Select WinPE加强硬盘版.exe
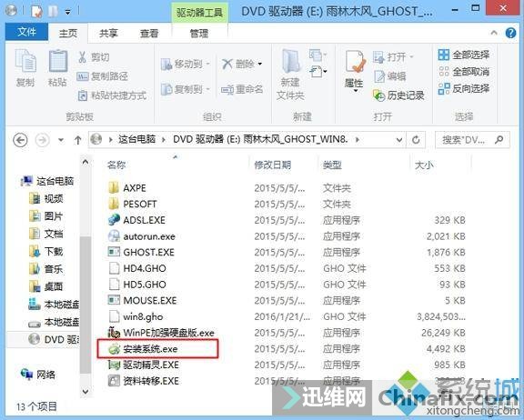This screenshot has width=524, height=420. pos(161,333)
